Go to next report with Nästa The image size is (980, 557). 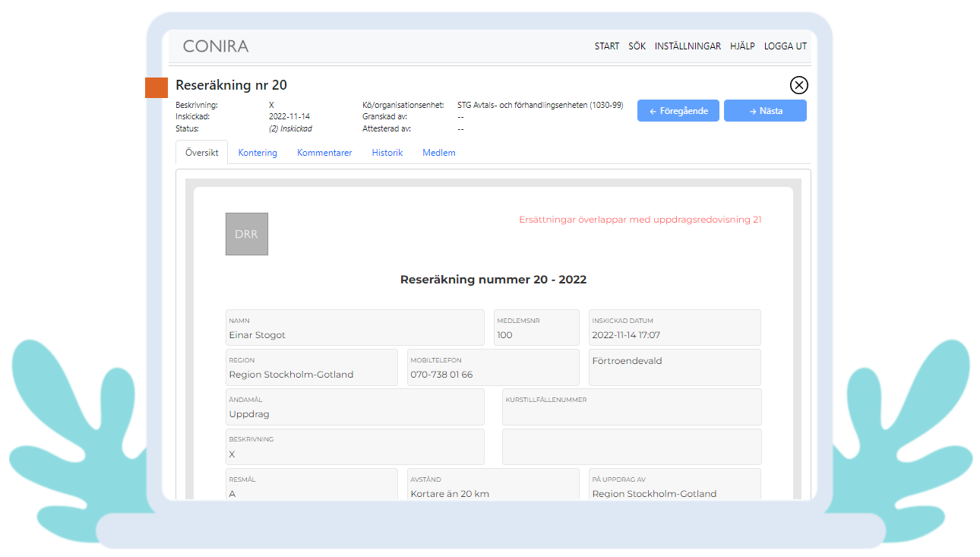point(765,111)
